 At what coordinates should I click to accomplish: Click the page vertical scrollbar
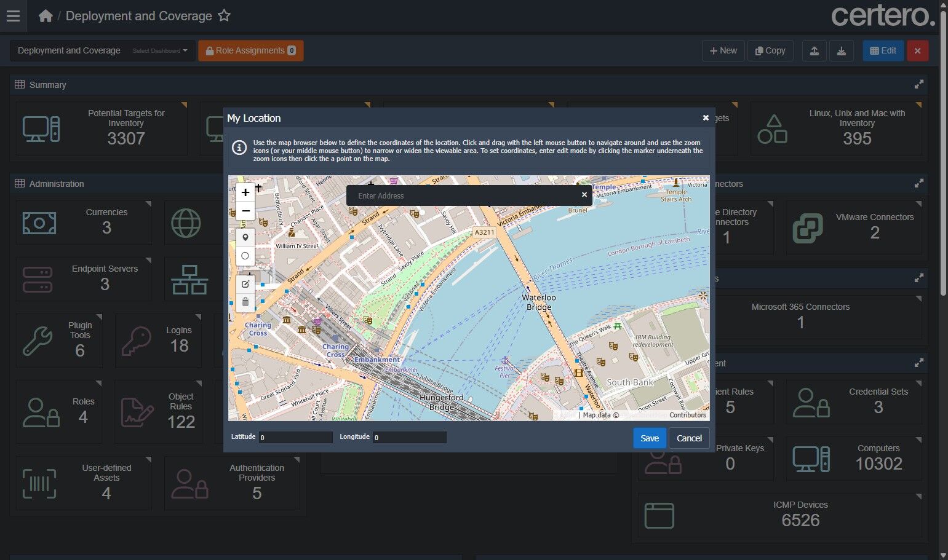click(x=944, y=154)
